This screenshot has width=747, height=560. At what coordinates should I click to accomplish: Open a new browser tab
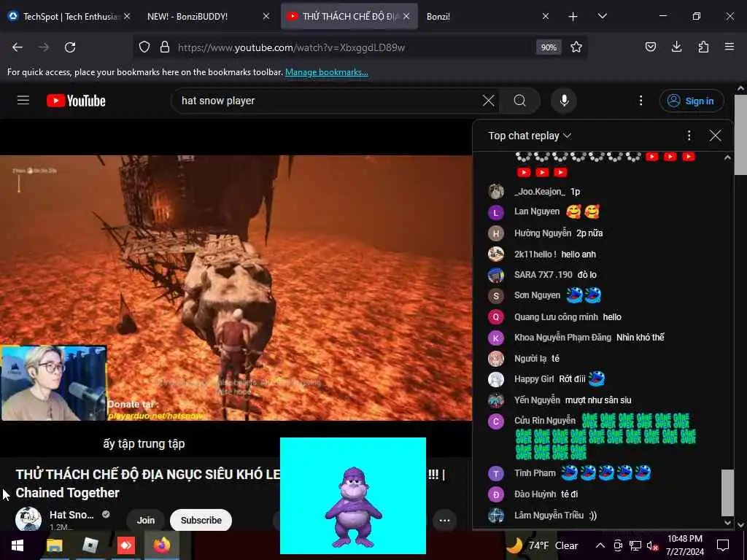(x=573, y=16)
